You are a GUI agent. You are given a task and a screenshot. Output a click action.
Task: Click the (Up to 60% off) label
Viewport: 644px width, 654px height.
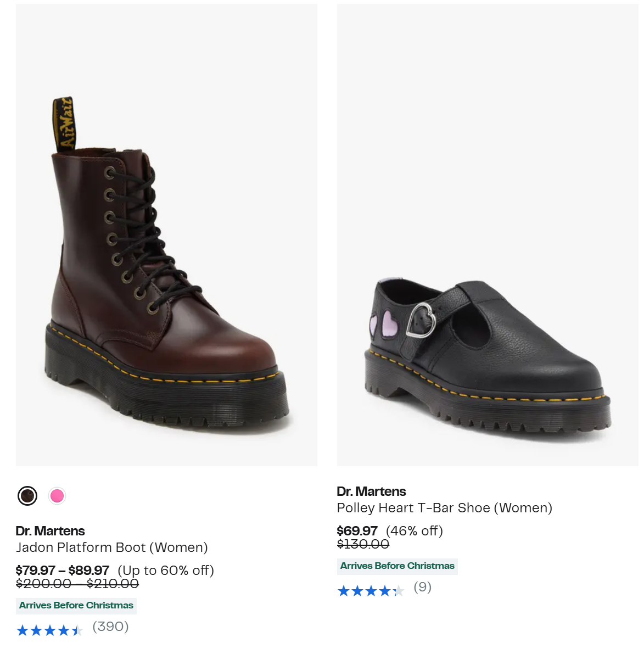click(166, 571)
